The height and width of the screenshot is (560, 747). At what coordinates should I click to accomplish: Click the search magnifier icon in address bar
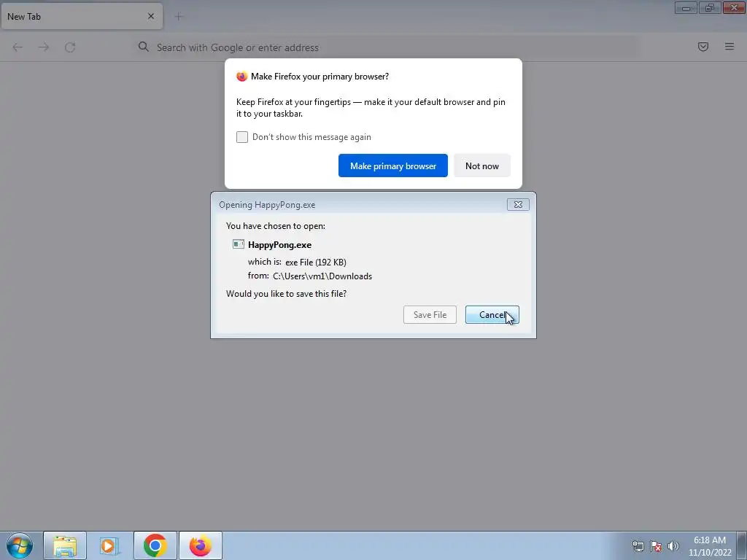point(144,47)
